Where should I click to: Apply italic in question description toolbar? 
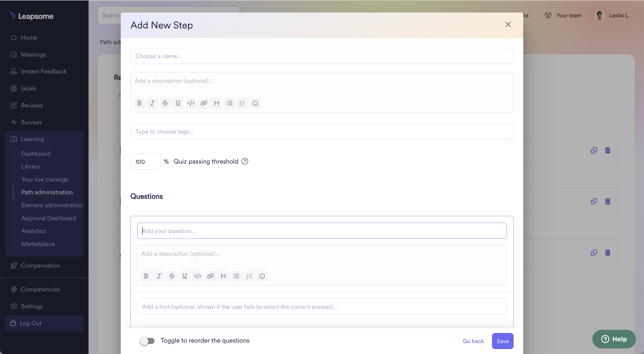pyautogui.click(x=159, y=276)
